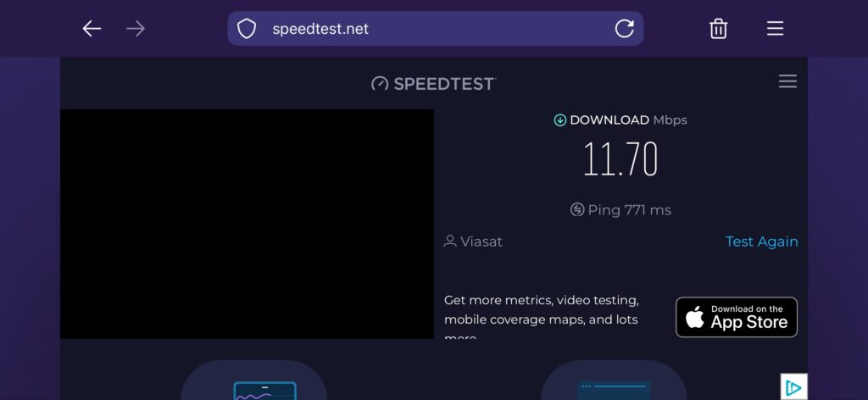The width and height of the screenshot is (868, 400).
Task: Click the user icon beside Viasat
Action: tap(450, 242)
